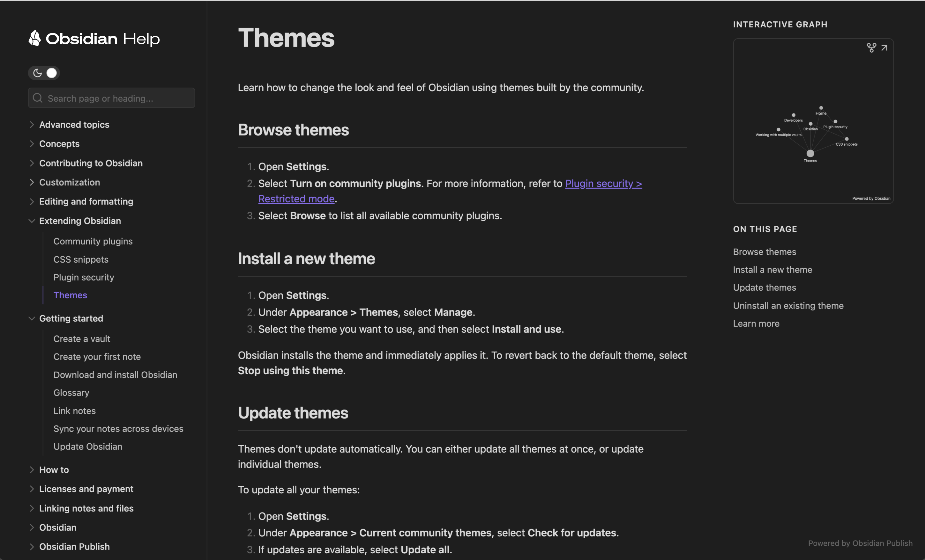
Task: Click the Plugin security Restricted mode link
Action: 450,191
